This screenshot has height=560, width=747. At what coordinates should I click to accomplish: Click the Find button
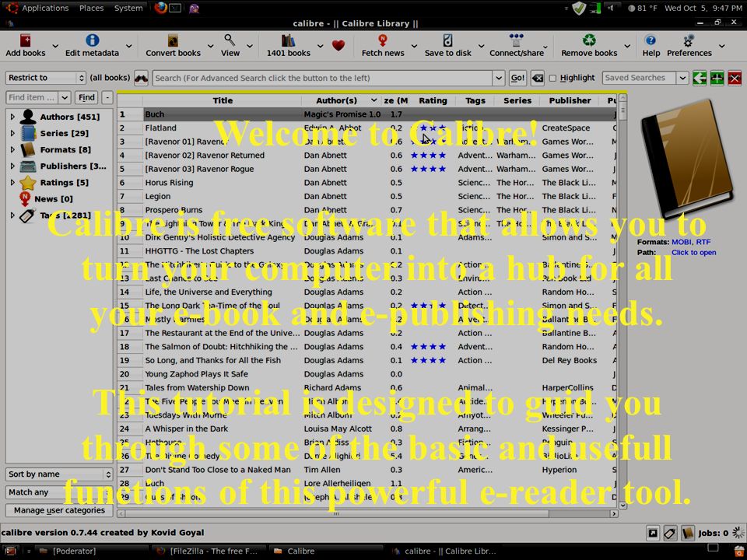click(x=86, y=98)
